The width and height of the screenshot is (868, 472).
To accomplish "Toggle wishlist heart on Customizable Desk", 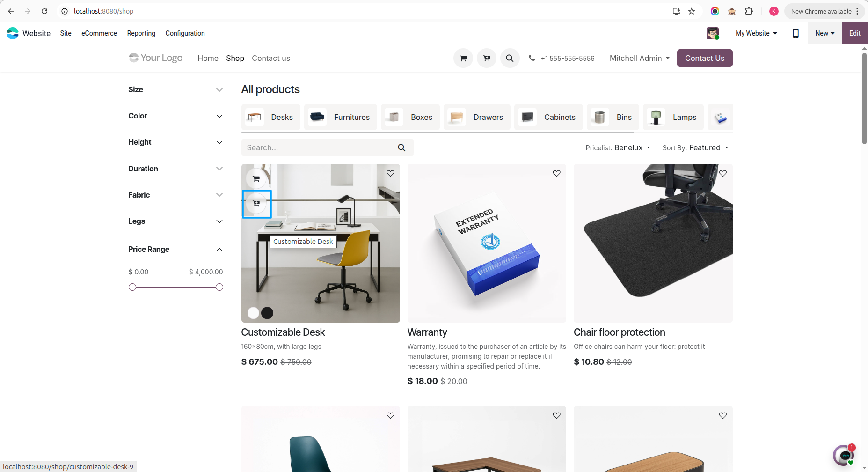I will (x=390, y=174).
